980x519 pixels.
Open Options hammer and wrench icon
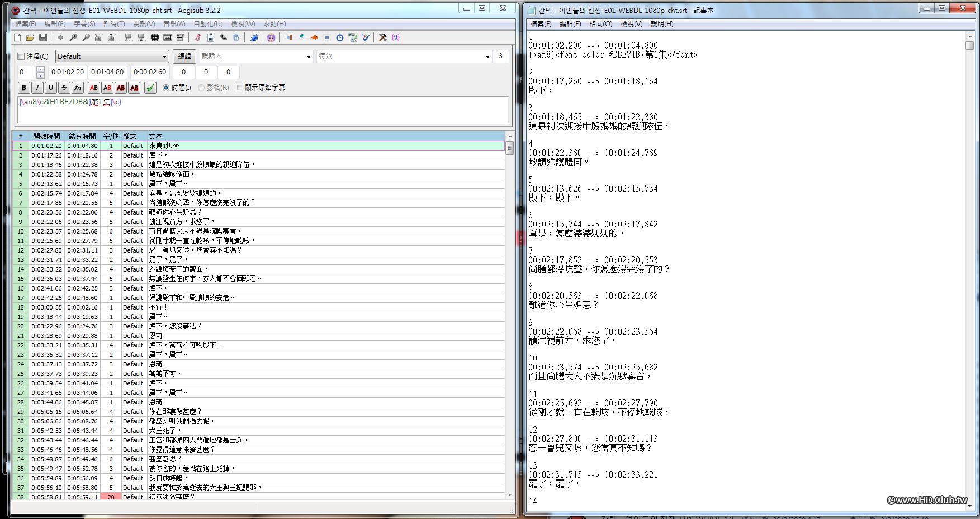(383, 37)
